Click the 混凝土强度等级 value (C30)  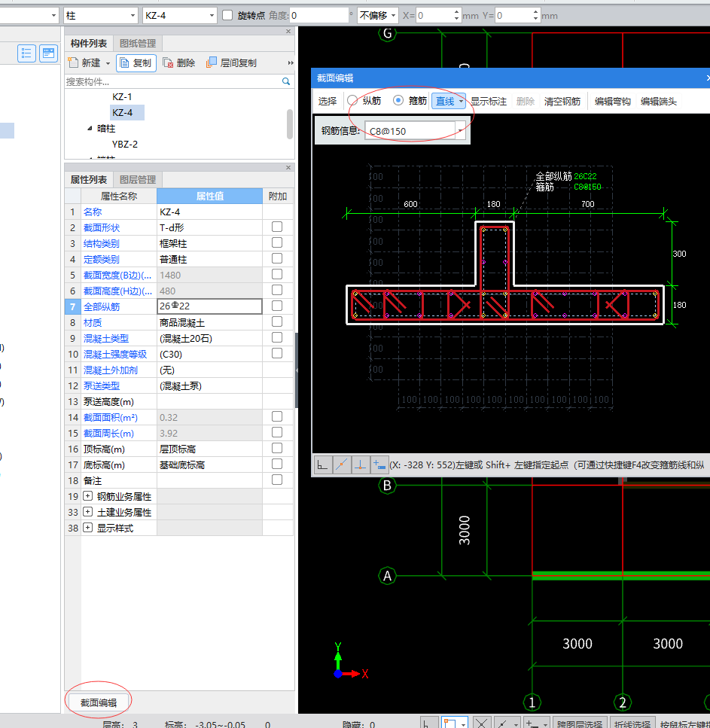[209, 354]
